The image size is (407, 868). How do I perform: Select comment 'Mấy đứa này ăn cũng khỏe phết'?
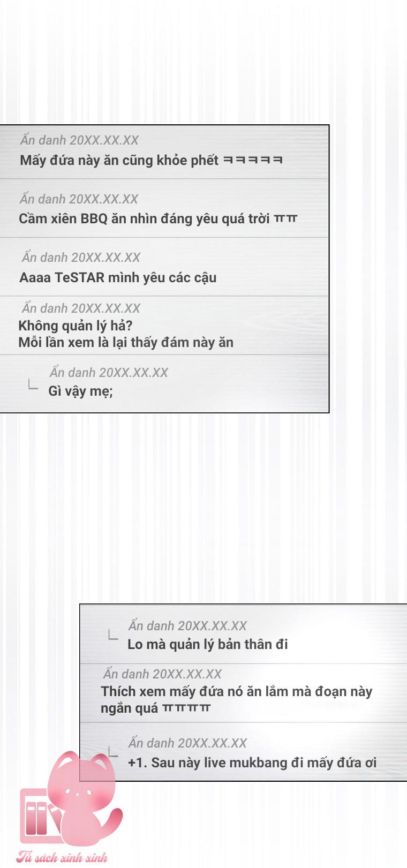tap(151, 160)
